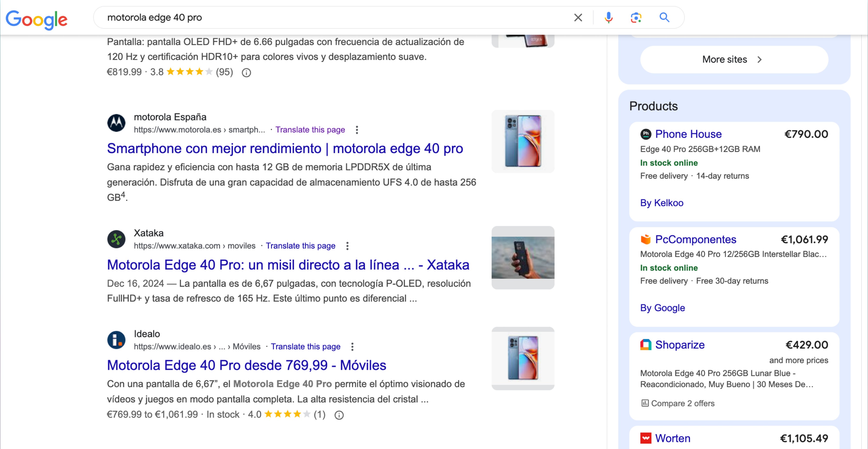Click the Phone House store logo icon
Image resolution: width=868 pixels, height=449 pixels.
(646, 134)
